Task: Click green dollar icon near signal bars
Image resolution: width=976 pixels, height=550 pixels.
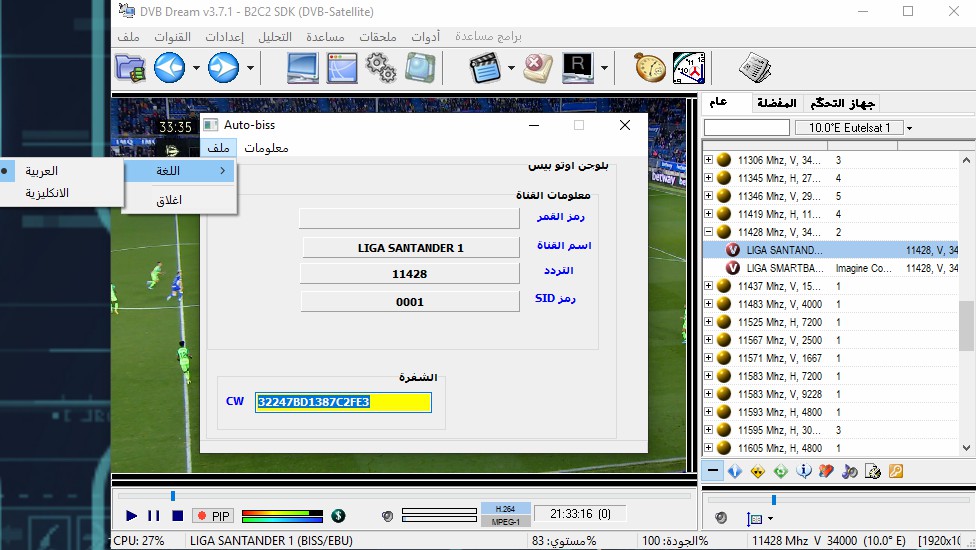Action: pyautogui.click(x=338, y=515)
